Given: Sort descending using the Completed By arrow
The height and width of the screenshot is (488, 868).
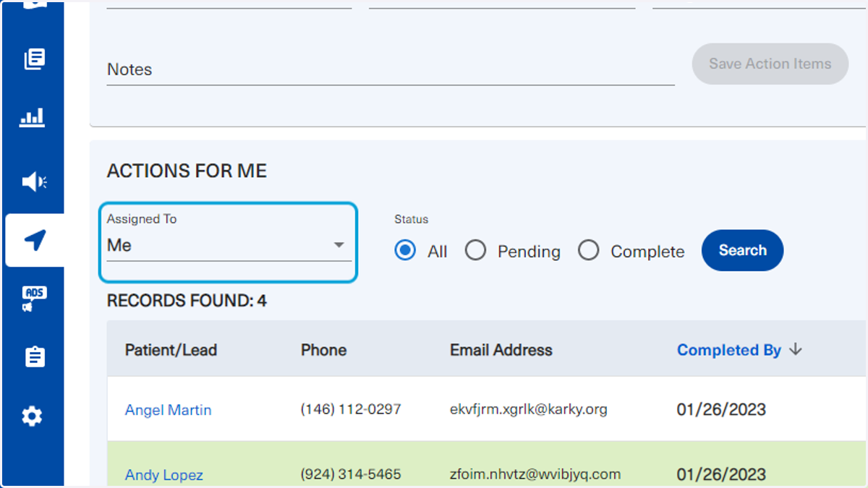Looking at the screenshot, I should (x=796, y=350).
